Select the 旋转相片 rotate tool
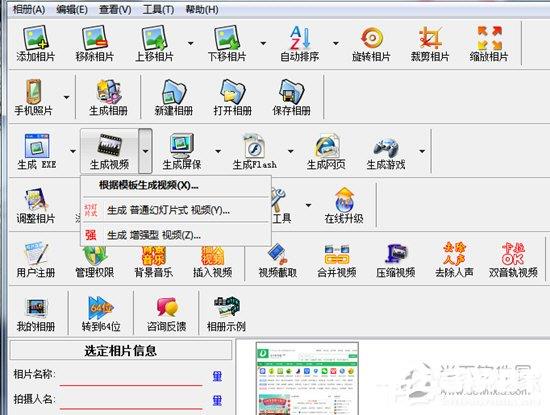 [x=371, y=43]
